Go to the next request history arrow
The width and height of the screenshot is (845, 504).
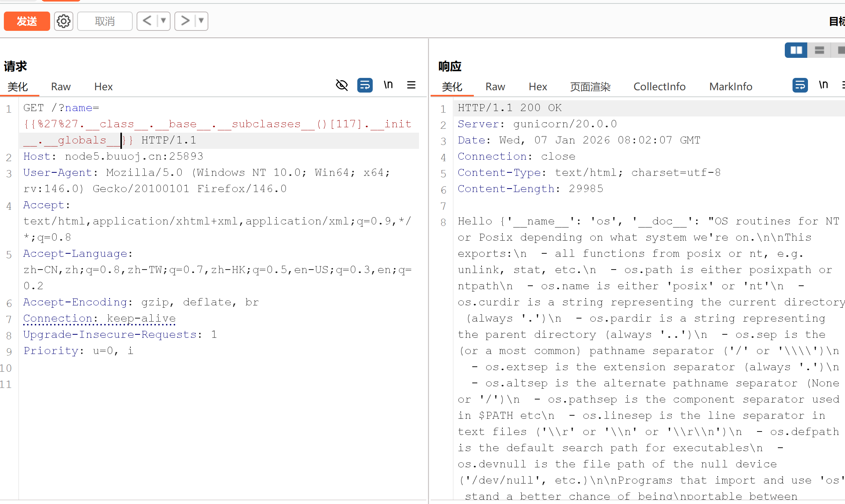(x=185, y=21)
